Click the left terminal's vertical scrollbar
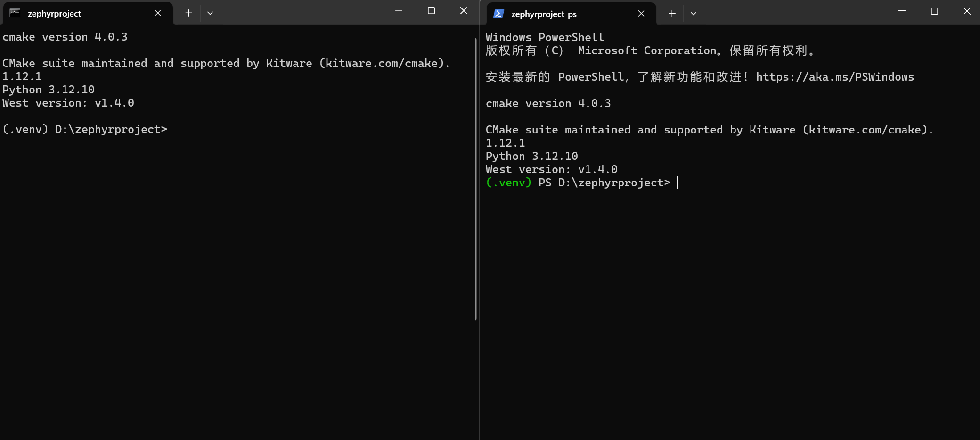The width and height of the screenshot is (980, 440). (x=476, y=179)
